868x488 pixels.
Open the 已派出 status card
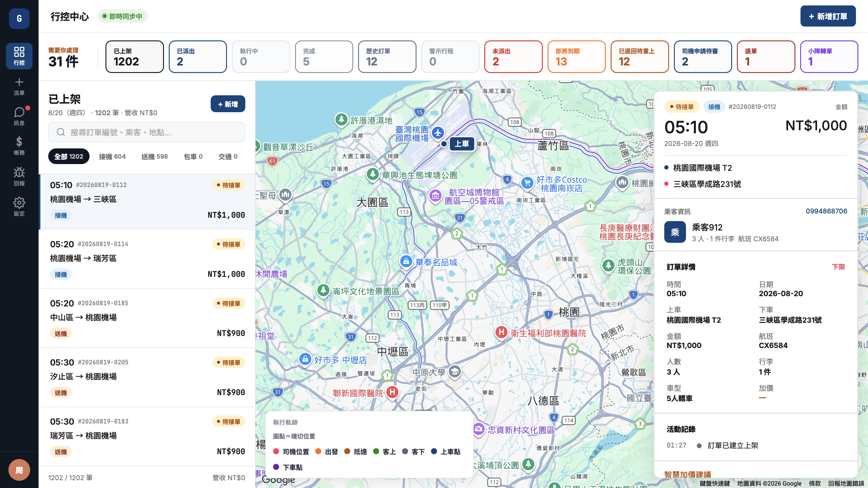pos(198,57)
